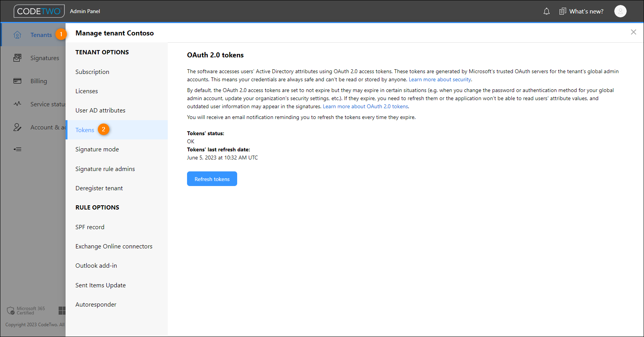This screenshot has width=644, height=337.
Task: Open the user profile avatar
Action: [620, 11]
